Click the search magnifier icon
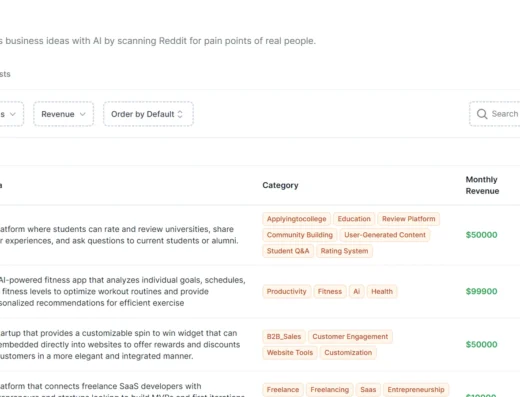520x397 pixels. (x=482, y=114)
